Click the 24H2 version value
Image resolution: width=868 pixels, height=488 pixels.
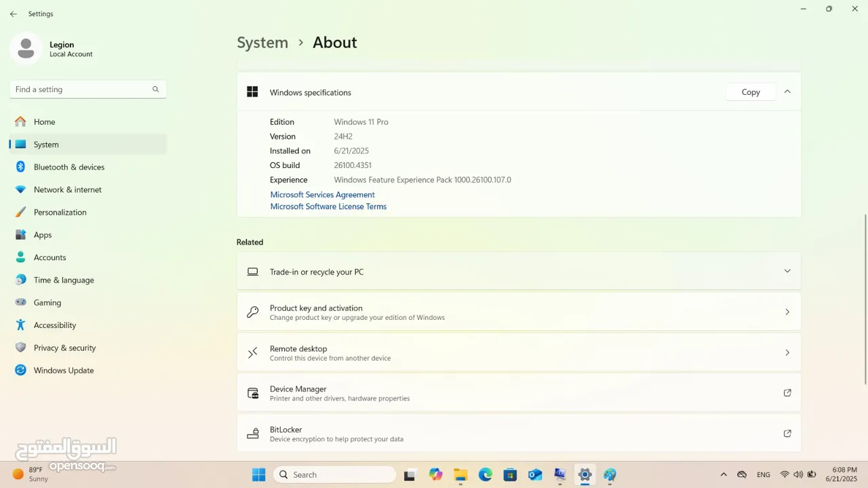pos(343,136)
